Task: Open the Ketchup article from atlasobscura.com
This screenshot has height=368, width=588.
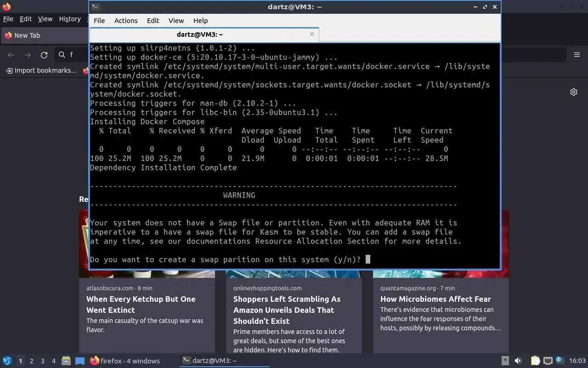Action: [141, 305]
